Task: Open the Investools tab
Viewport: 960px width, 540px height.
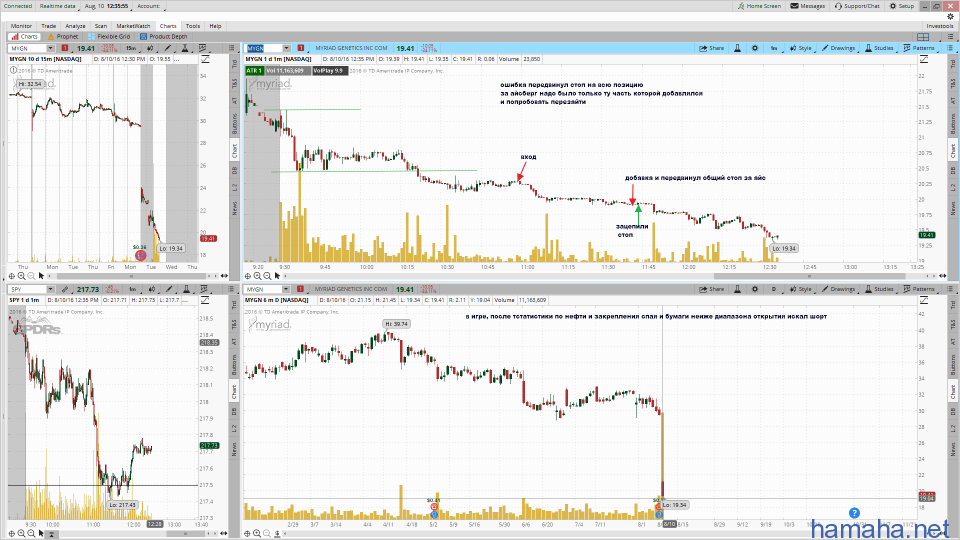Action: coord(940,26)
